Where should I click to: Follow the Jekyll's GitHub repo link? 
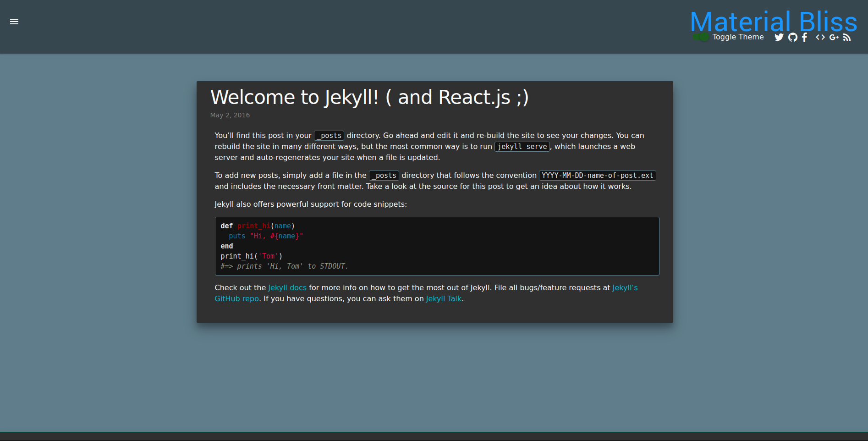(x=426, y=293)
